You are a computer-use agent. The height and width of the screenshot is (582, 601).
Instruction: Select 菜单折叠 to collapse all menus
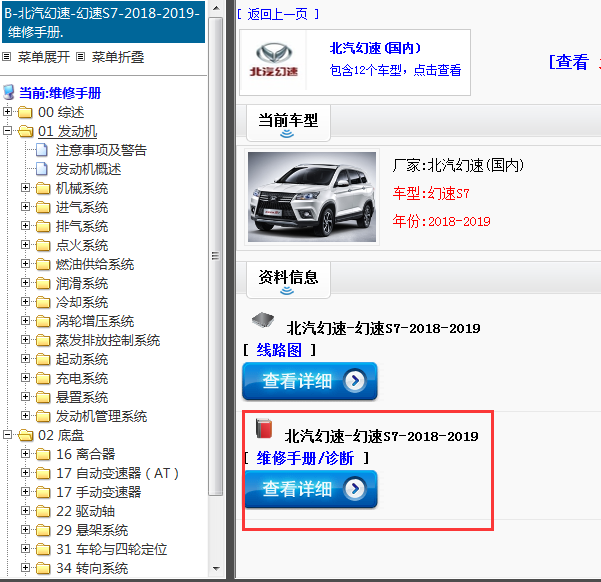118,57
